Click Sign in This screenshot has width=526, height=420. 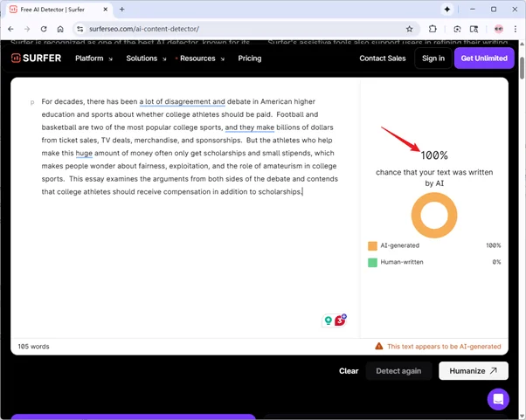point(433,59)
